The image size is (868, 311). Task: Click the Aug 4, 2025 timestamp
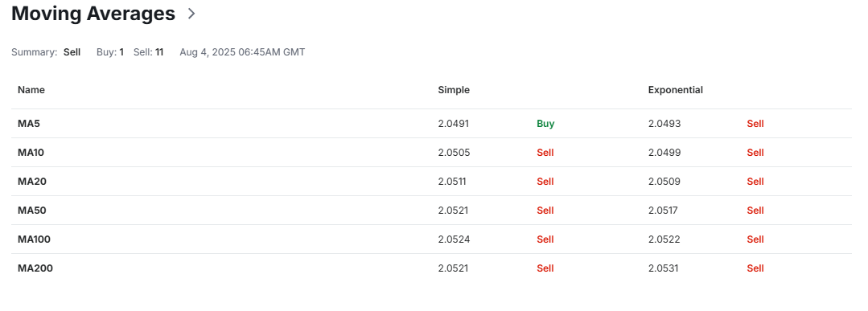[x=242, y=52]
